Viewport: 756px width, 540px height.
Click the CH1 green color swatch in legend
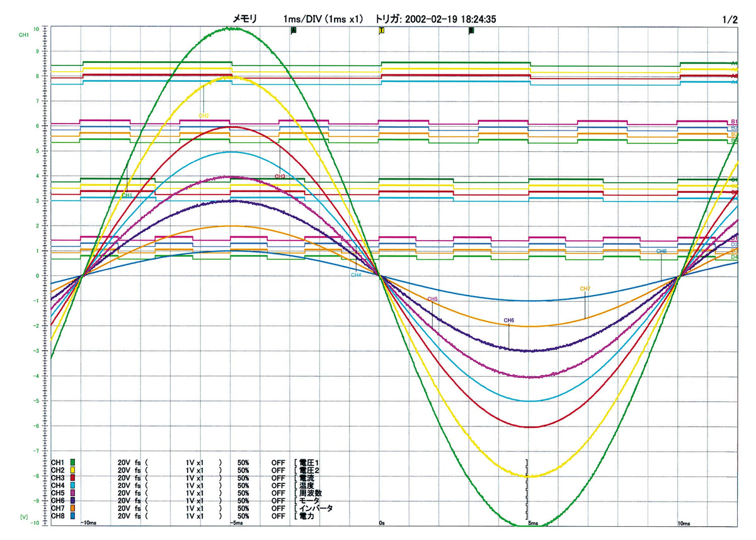click(x=73, y=463)
